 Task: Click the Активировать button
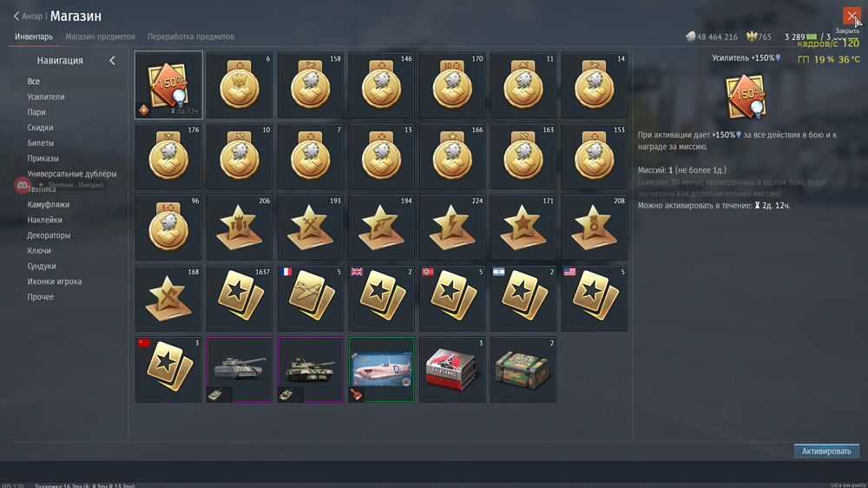(826, 451)
